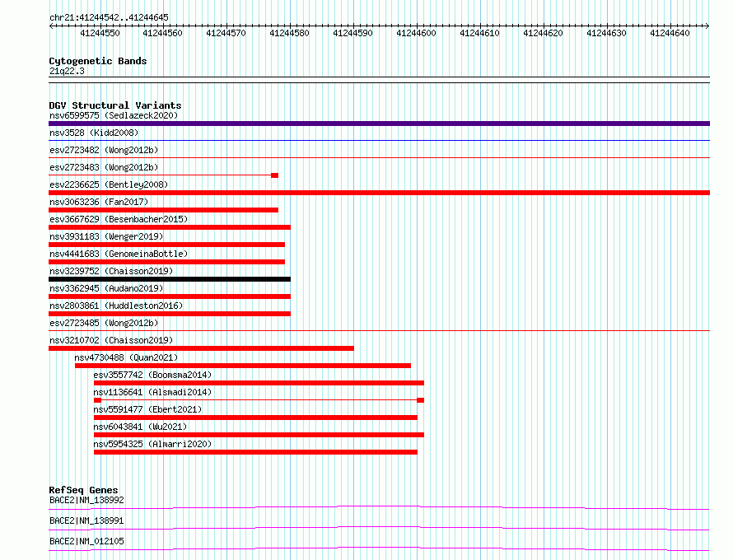Click the right red end block of nsv1136641
The width and height of the screenshot is (733, 560).
tap(420, 400)
